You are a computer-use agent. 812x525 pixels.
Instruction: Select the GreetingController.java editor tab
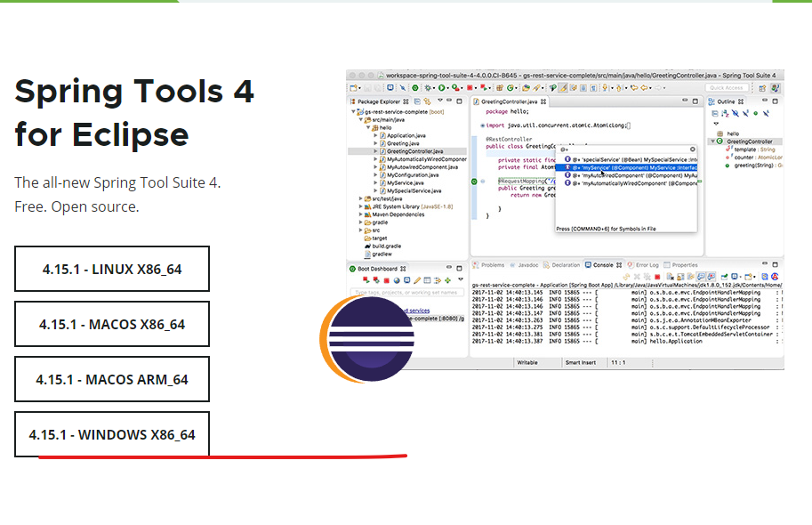tap(510, 101)
